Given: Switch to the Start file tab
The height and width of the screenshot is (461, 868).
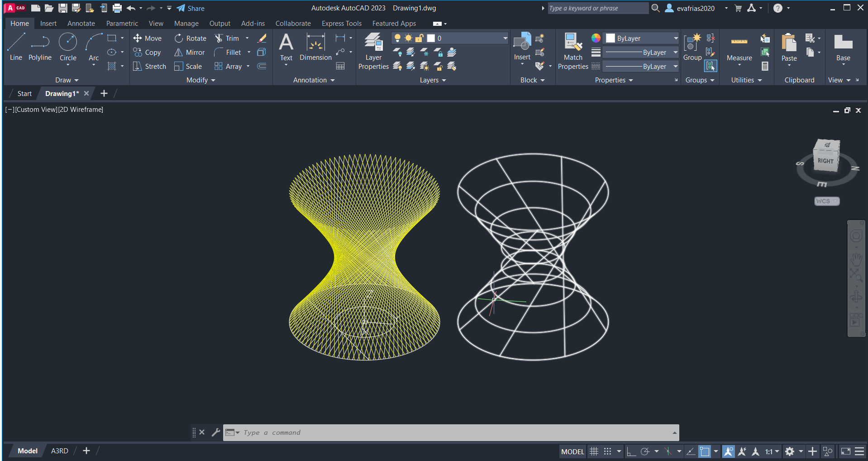Looking at the screenshot, I should (x=24, y=94).
